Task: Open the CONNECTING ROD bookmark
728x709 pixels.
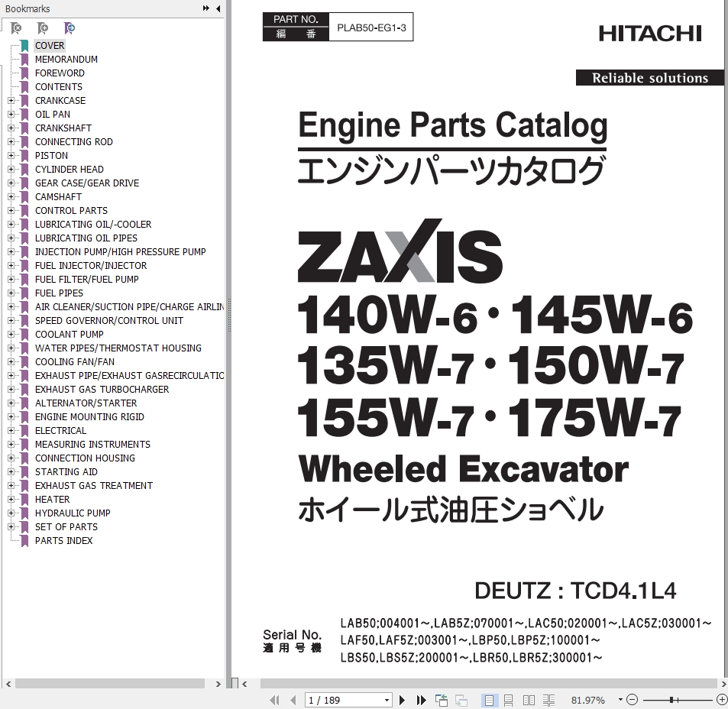Action: click(x=74, y=141)
